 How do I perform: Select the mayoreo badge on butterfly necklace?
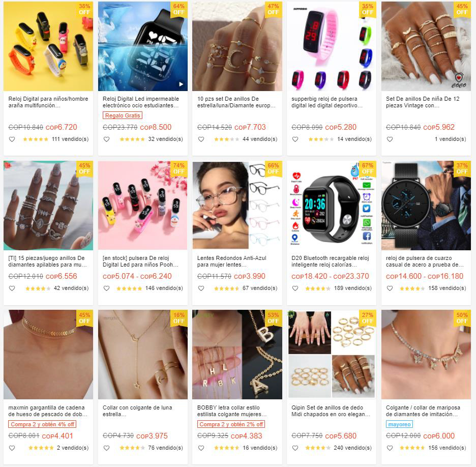399,424
